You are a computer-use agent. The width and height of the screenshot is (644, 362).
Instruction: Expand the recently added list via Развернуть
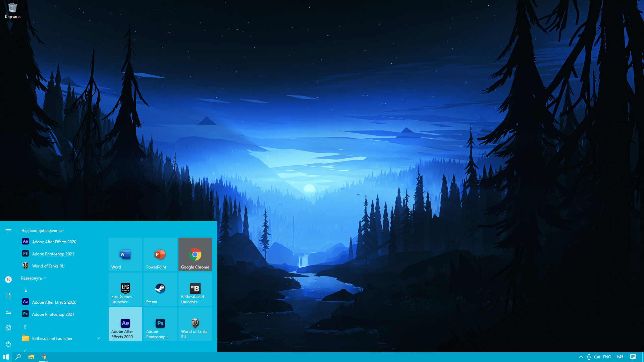click(34, 278)
